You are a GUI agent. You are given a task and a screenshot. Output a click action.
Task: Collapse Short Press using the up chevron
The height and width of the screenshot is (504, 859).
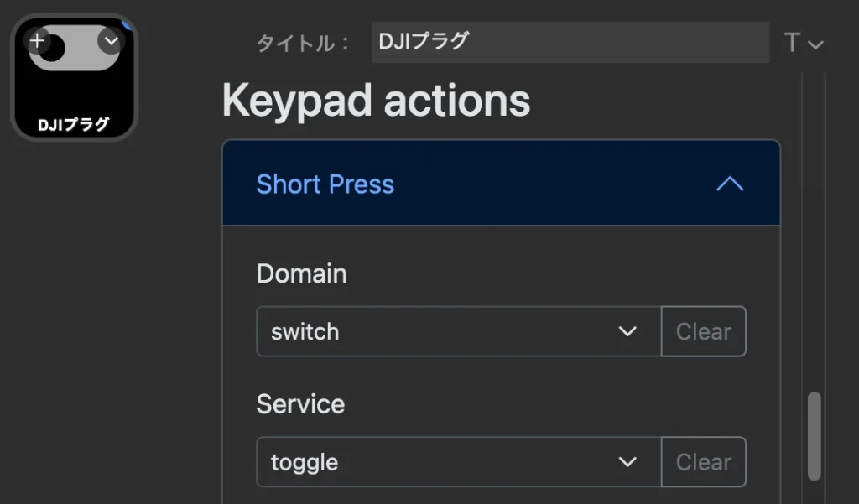[730, 184]
